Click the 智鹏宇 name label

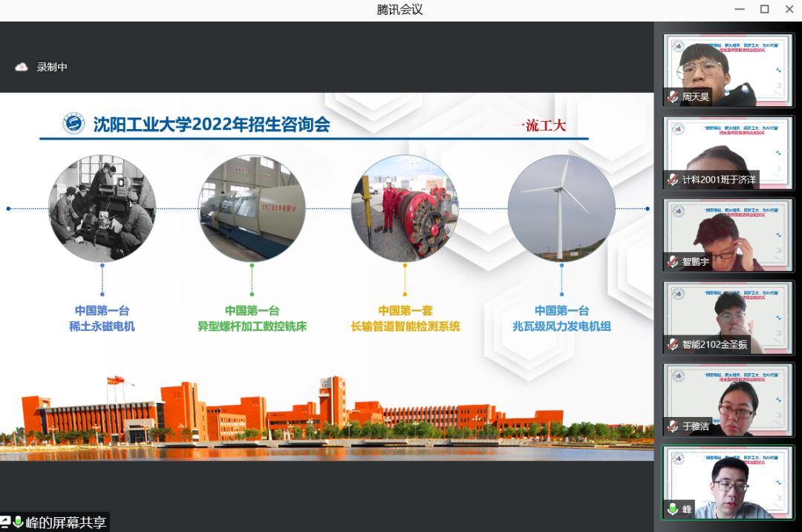pyautogui.click(x=696, y=262)
